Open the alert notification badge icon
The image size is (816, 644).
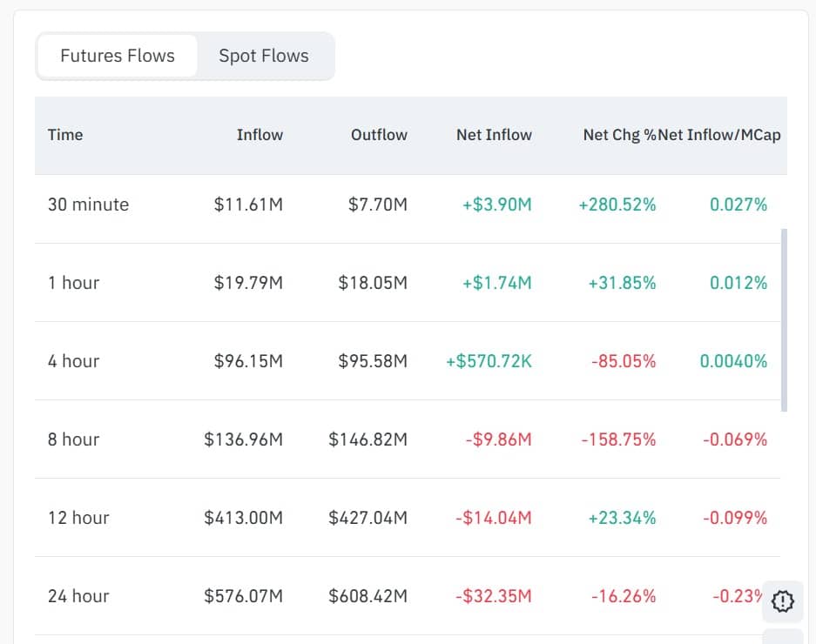point(782,601)
